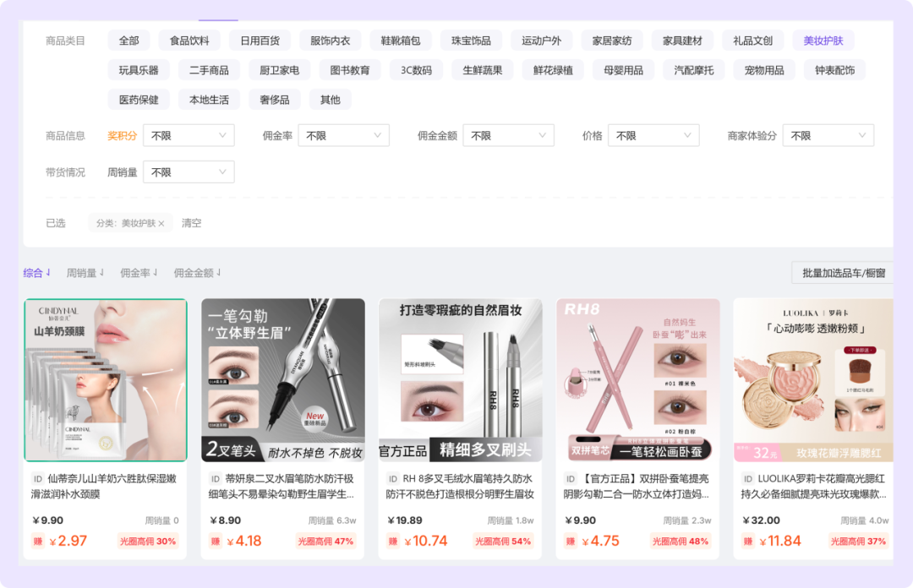
Task: Select the 鞋靴箱包 category
Action: [401, 41]
